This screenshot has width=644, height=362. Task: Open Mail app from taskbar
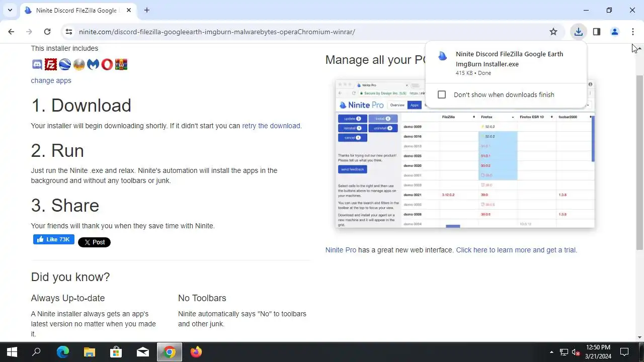coord(143,352)
